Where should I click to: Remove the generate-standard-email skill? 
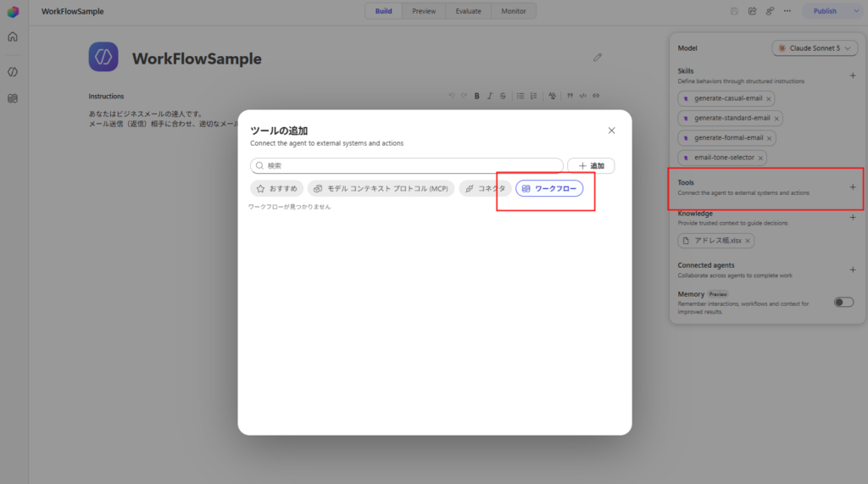pyautogui.click(x=776, y=119)
